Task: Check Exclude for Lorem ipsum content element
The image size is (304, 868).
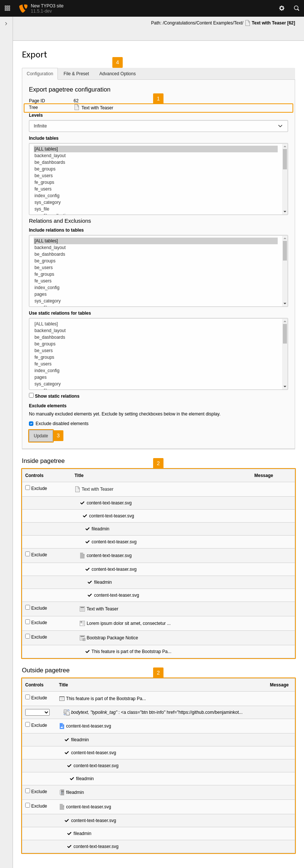Action: pyautogui.click(x=28, y=622)
